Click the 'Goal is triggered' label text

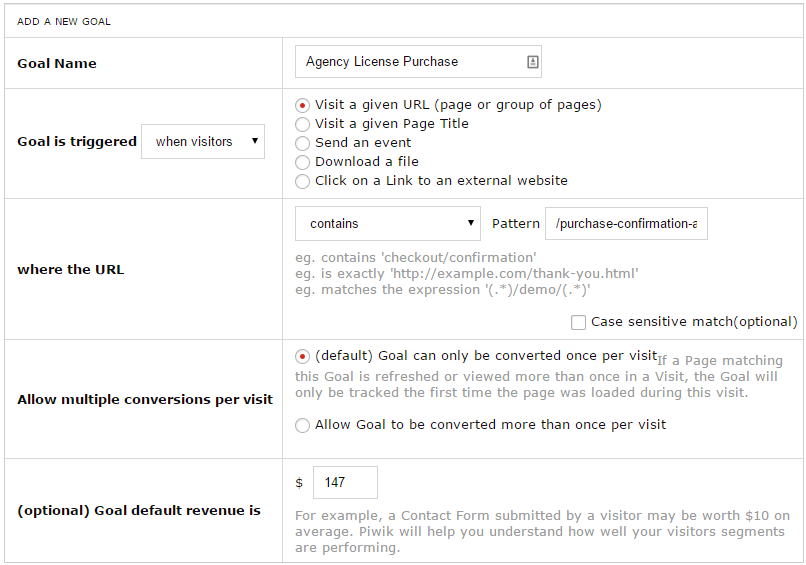pyautogui.click(x=77, y=142)
